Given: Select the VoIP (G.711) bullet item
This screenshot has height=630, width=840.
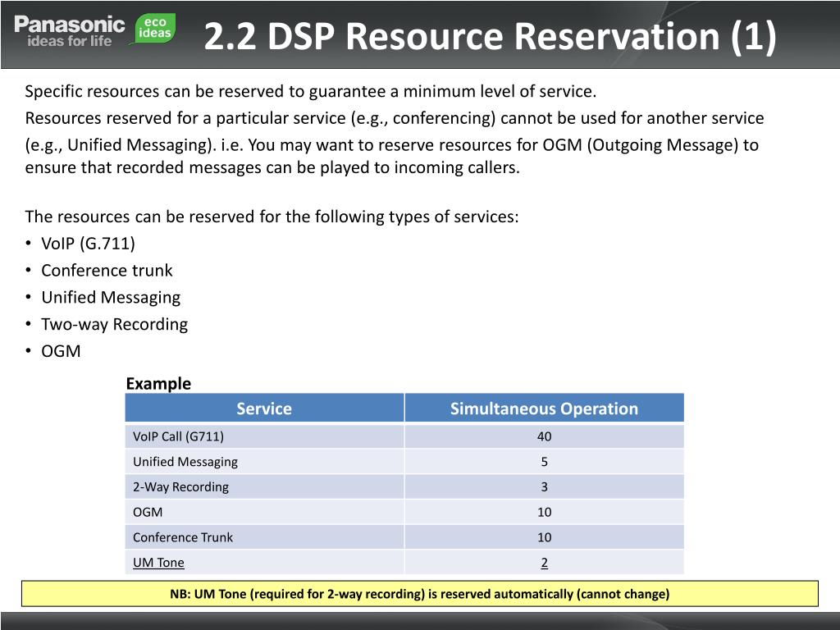Looking at the screenshot, I should [x=88, y=243].
